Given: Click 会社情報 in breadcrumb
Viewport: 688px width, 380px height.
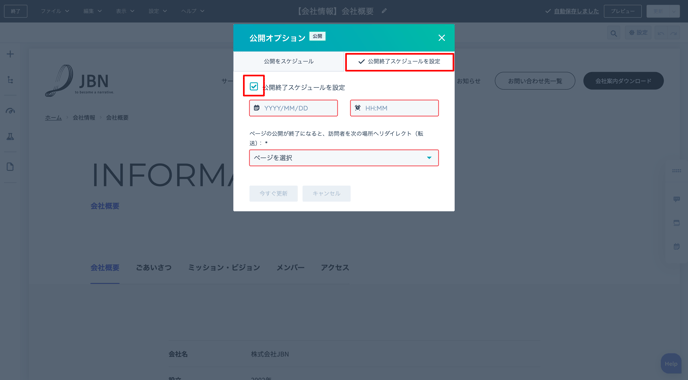Looking at the screenshot, I should point(84,118).
